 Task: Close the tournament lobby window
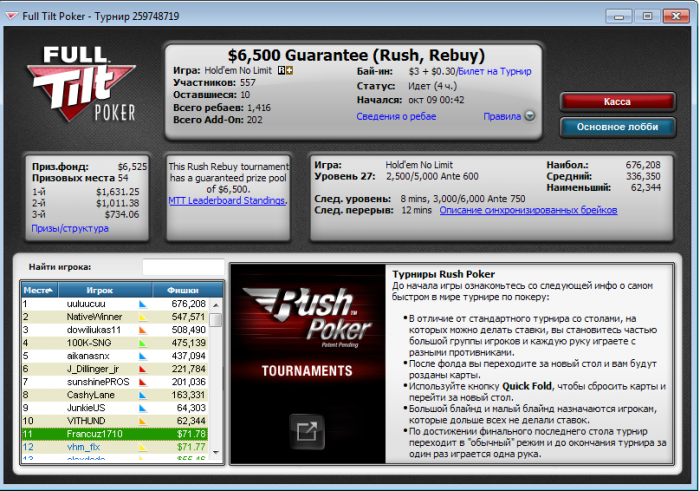point(676,17)
